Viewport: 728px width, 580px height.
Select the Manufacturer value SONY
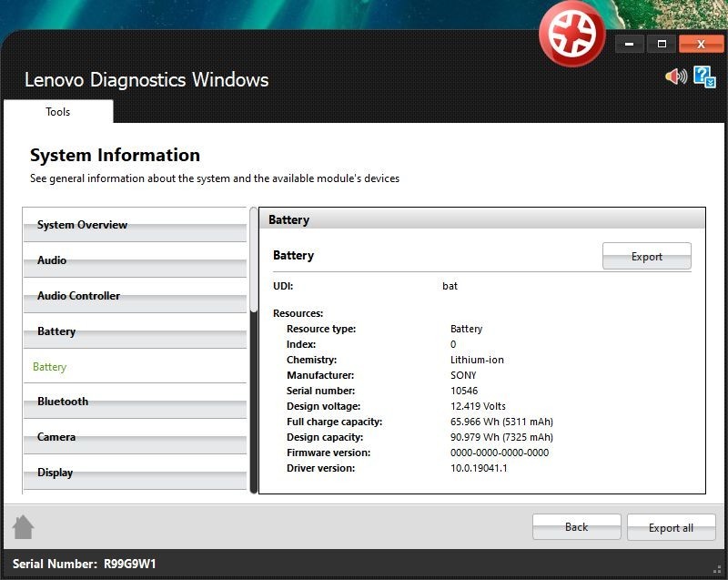463,375
